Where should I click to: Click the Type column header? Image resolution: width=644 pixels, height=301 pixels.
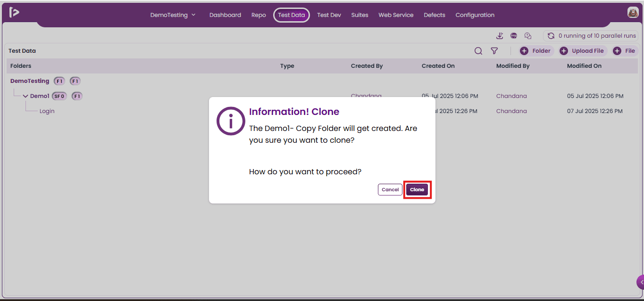287,66
